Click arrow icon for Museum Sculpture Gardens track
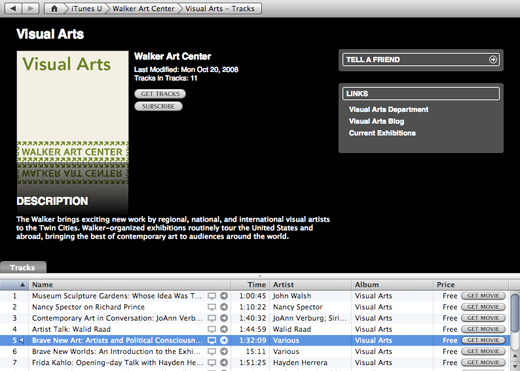This screenshot has height=371, width=520. pos(224,296)
